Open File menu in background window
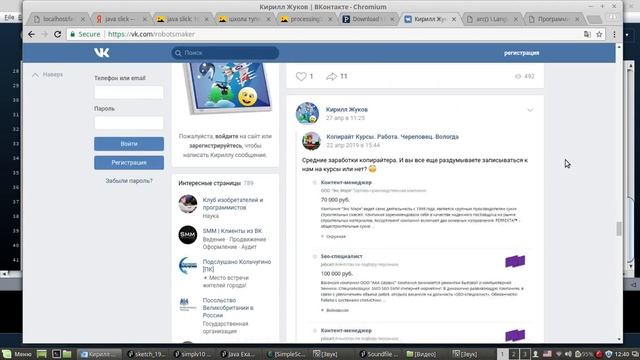The height and width of the screenshot is (360, 640). [9, 17]
